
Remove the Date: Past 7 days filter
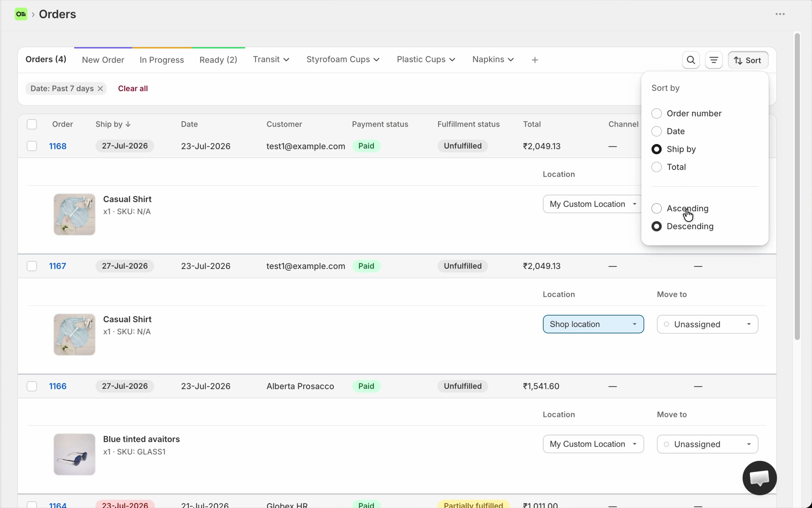click(x=100, y=89)
